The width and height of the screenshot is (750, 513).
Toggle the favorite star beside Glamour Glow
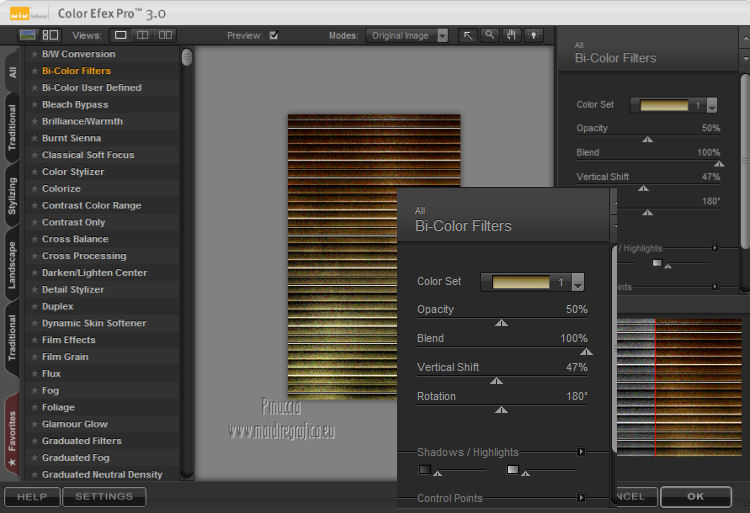point(33,424)
